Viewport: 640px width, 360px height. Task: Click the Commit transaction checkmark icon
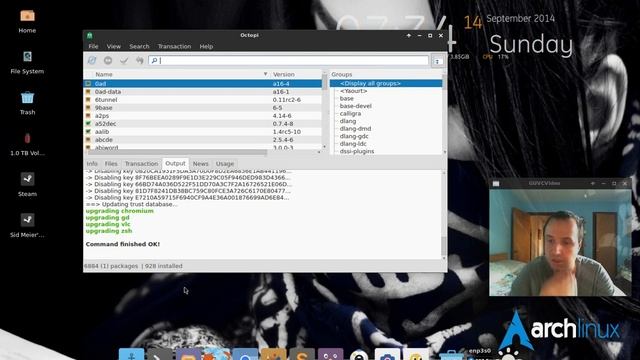pos(124,60)
